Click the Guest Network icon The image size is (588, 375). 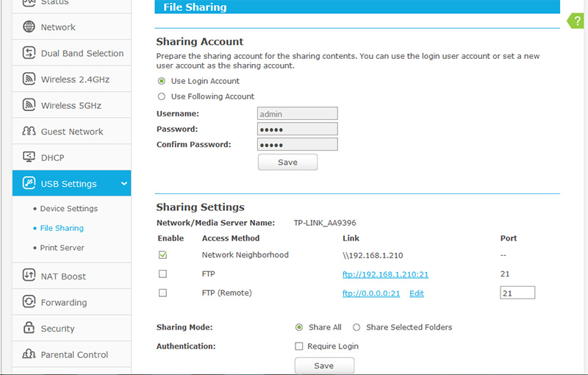[29, 132]
